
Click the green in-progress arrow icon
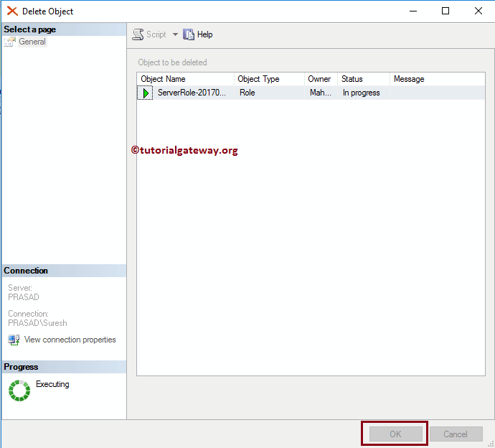pyautogui.click(x=145, y=93)
